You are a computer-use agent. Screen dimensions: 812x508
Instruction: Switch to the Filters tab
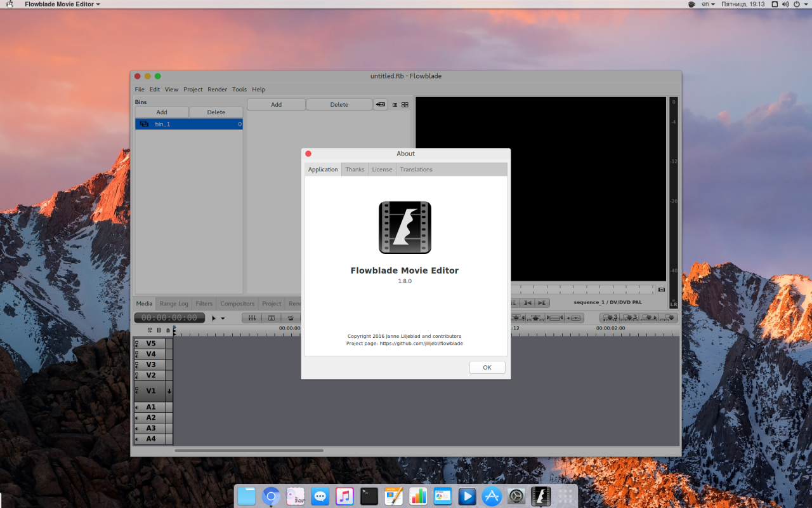[x=204, y=304]
